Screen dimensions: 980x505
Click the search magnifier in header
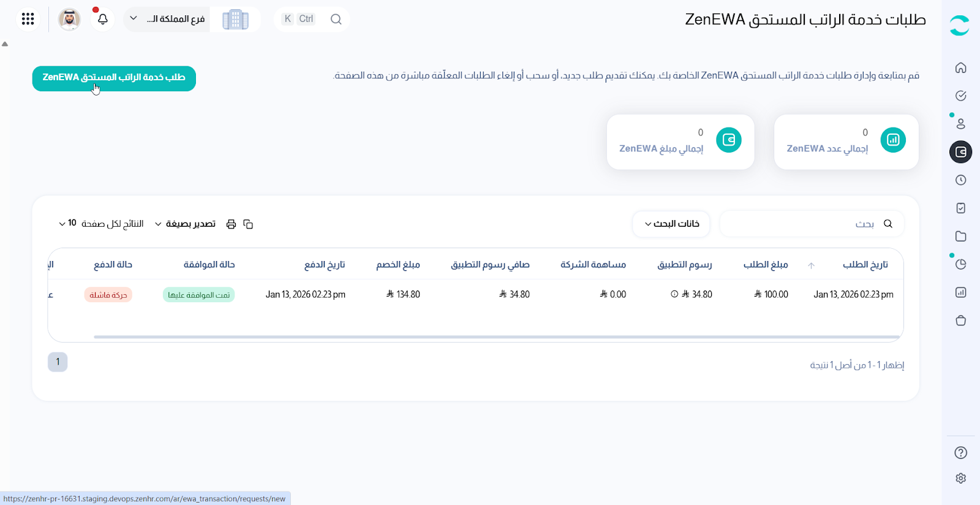coord(336,19)
